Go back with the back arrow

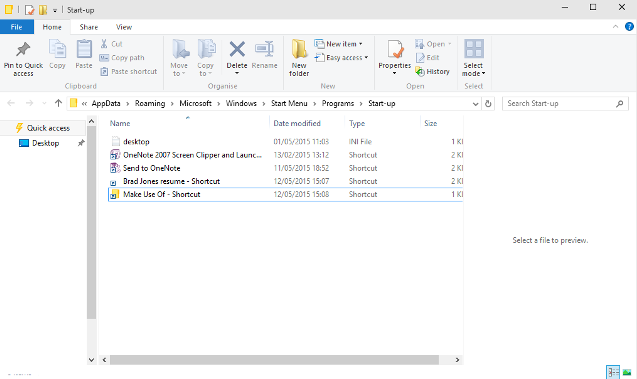11,103
